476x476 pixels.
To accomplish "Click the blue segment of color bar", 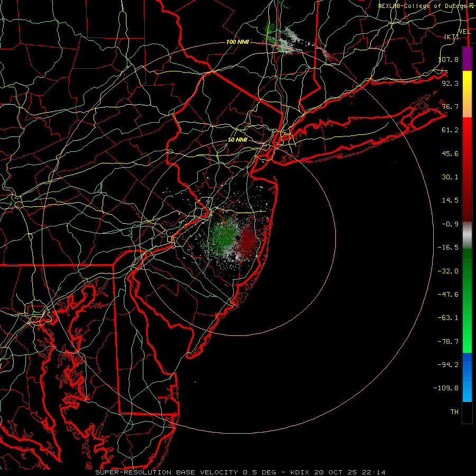I will [467, 377].
